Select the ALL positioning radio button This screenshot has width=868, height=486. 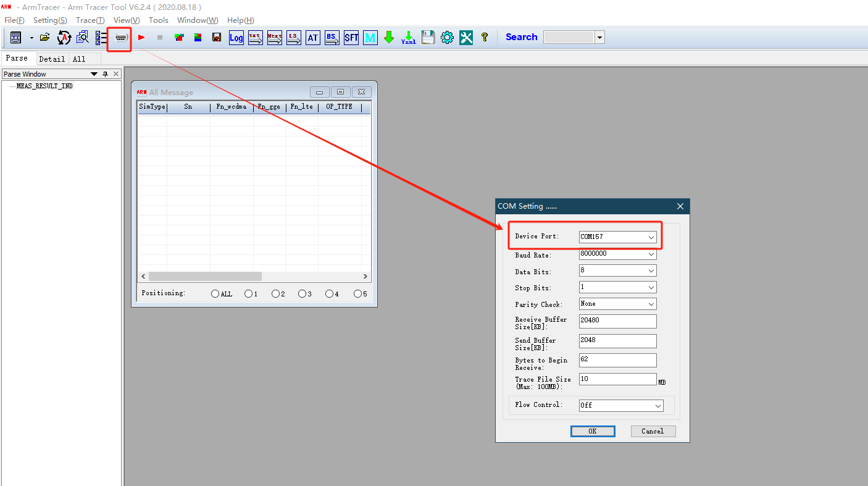point(215,294)
